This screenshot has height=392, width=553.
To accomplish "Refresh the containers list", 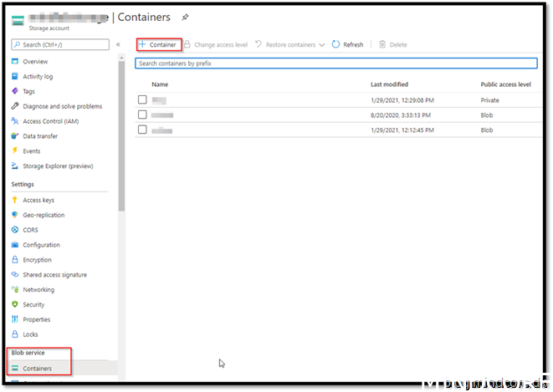I will click(x=347, y=44).
